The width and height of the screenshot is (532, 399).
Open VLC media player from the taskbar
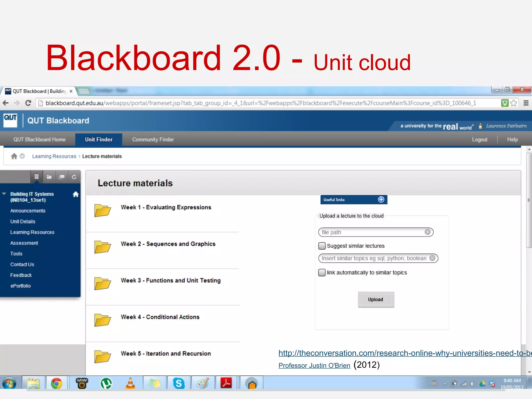point(130,383)
